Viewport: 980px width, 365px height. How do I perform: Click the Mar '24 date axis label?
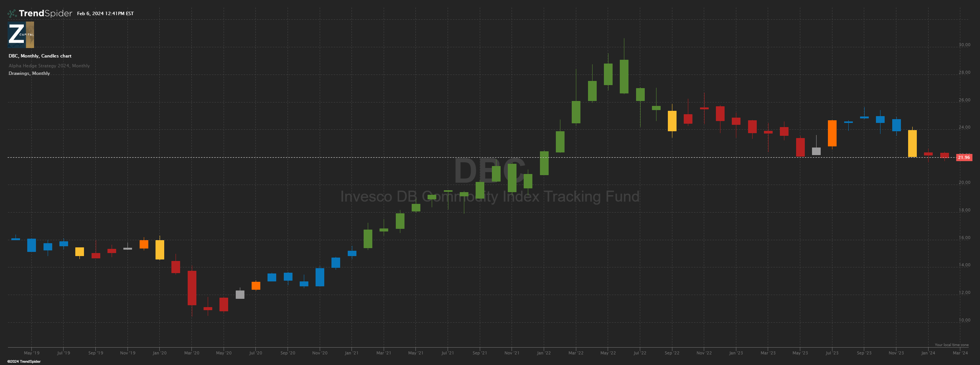(960, 353)
